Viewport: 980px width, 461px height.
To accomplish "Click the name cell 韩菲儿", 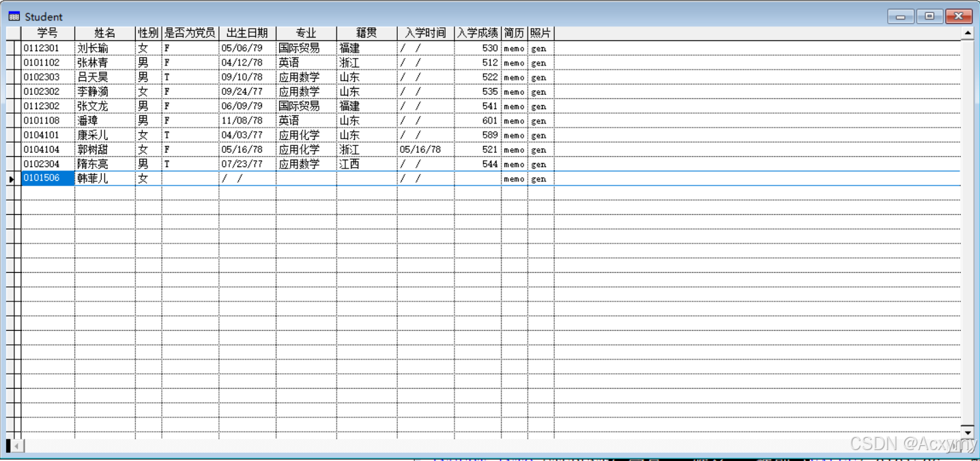I will pos(105,178).
